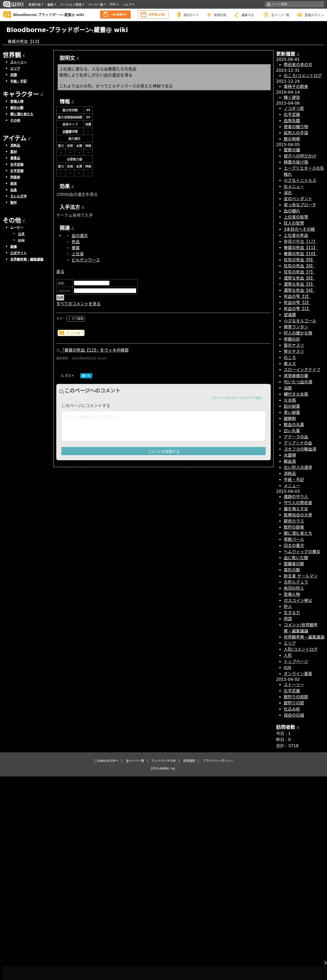Image resolution: width=327 pixels, height=980 pixels.
Task: Click すべてのコメントを見る link
Action: [x=78, y=304]
